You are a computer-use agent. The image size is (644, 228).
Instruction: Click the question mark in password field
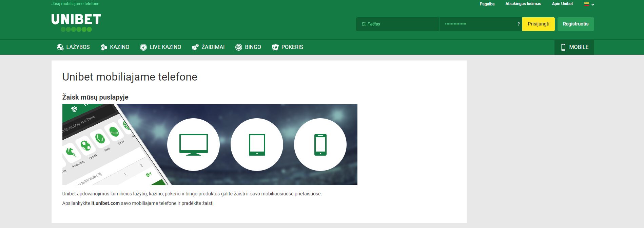pos(519,24)
